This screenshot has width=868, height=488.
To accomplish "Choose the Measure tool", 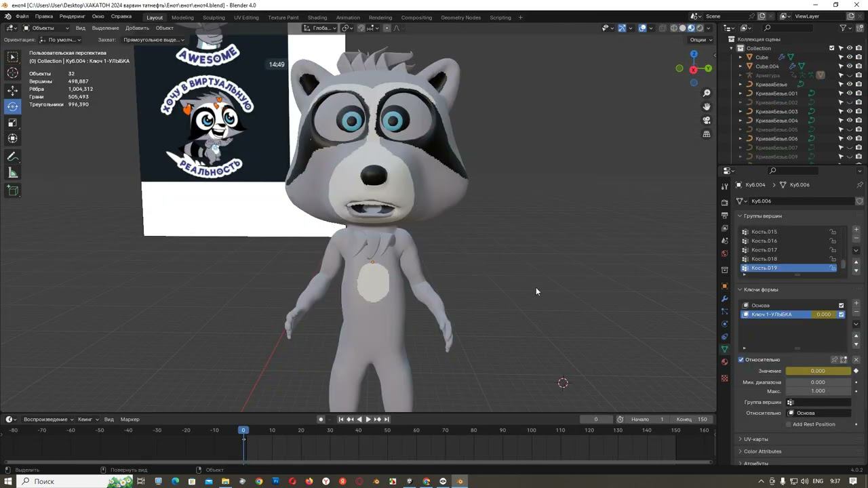I will point(12,173).
